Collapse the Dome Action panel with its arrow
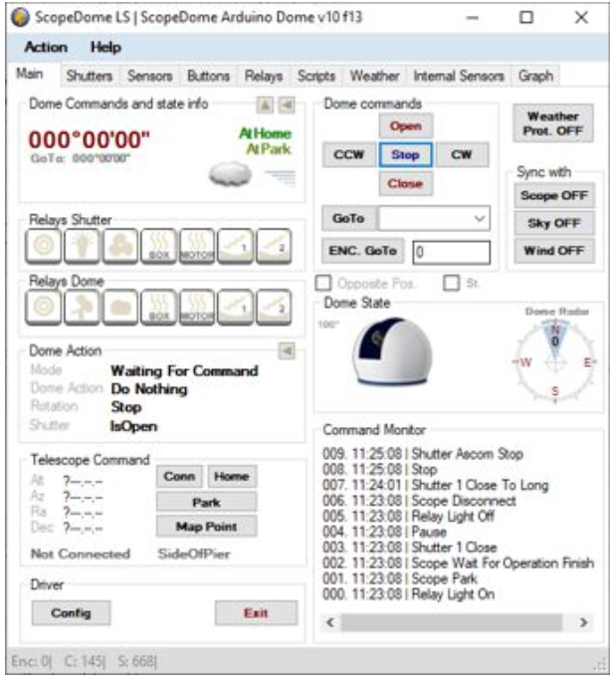 click(x=287, y=351)
